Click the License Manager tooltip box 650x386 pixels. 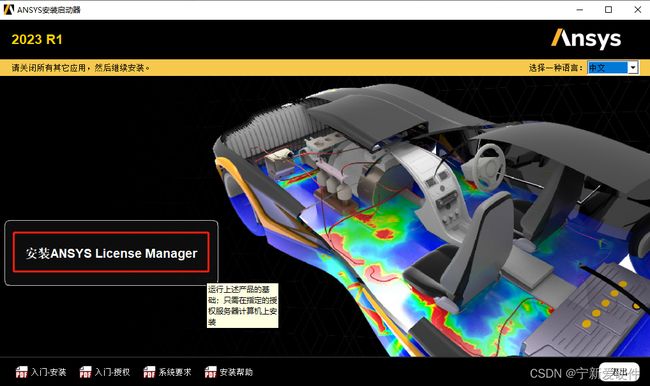[243, 306]
